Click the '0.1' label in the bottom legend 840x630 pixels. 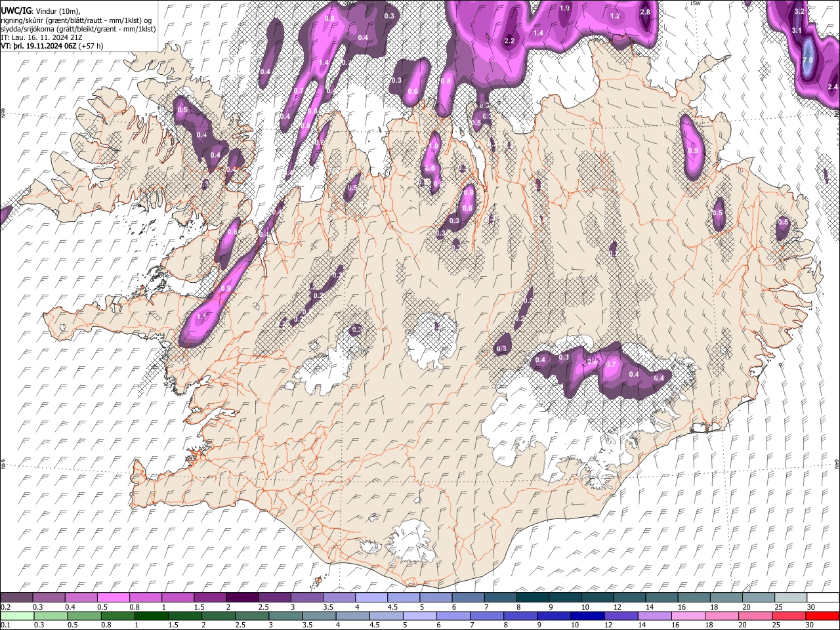(x=6, y=625)
